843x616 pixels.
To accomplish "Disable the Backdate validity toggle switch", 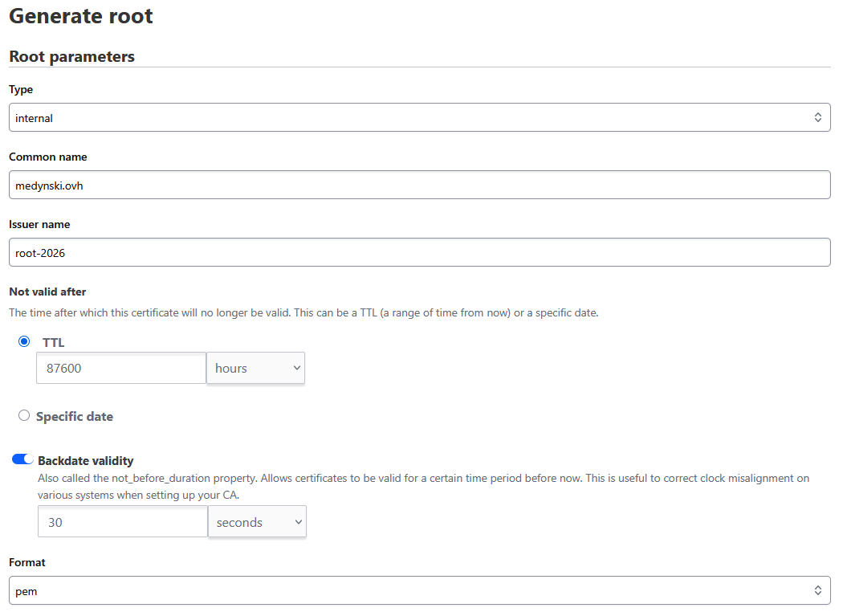I will 22,459.
